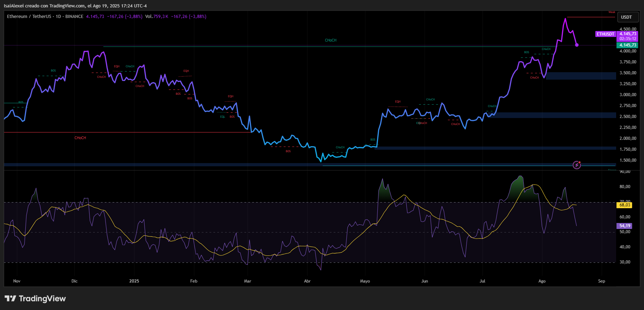Image resolution: width=644 pixels, height=310 pixels.
Task: Click the countdown timer 02:35:12 label
Action: click(627, 39)
